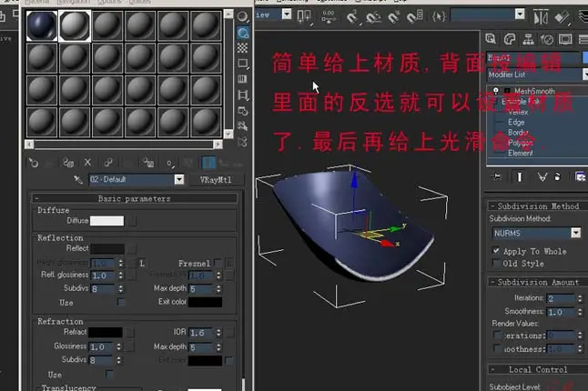Viewport: 588px width, 391px height.
Task: Click the Make Preview icon
Action: click(243, 95)
